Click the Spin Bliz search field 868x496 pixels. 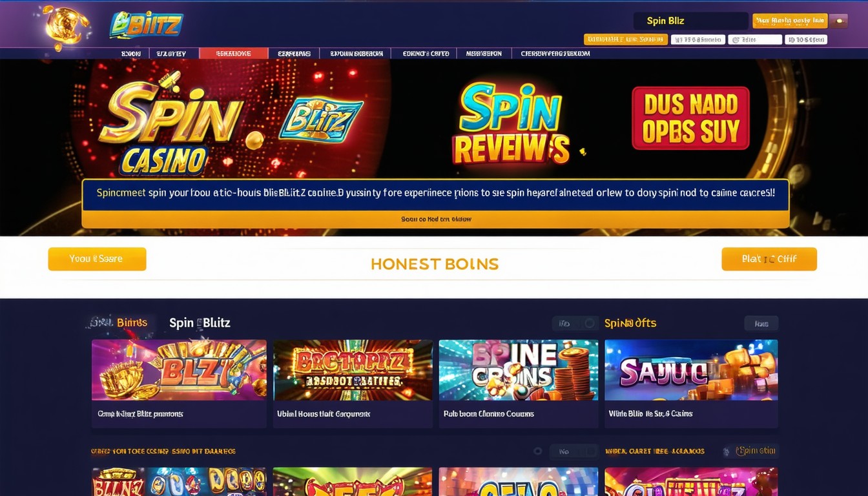[x=690, y=21]
